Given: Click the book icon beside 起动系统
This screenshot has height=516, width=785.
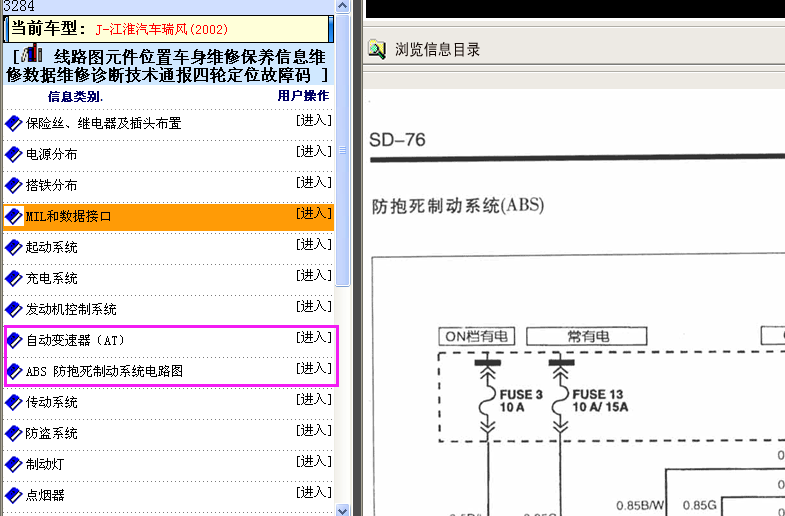Looking at the screenshot, I should (14, 247).
